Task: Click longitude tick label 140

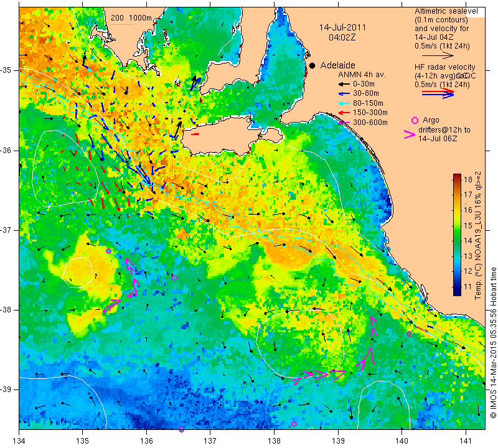Action: tap(402, 441)
